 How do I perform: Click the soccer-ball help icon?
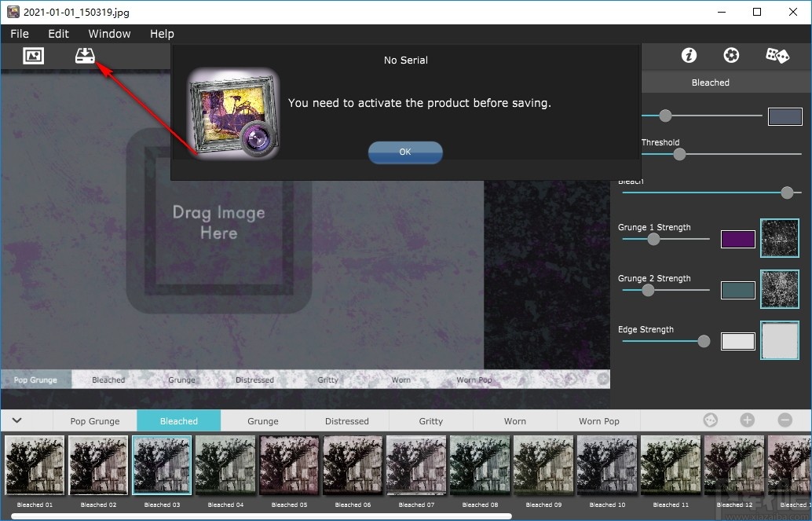[731, 56]
